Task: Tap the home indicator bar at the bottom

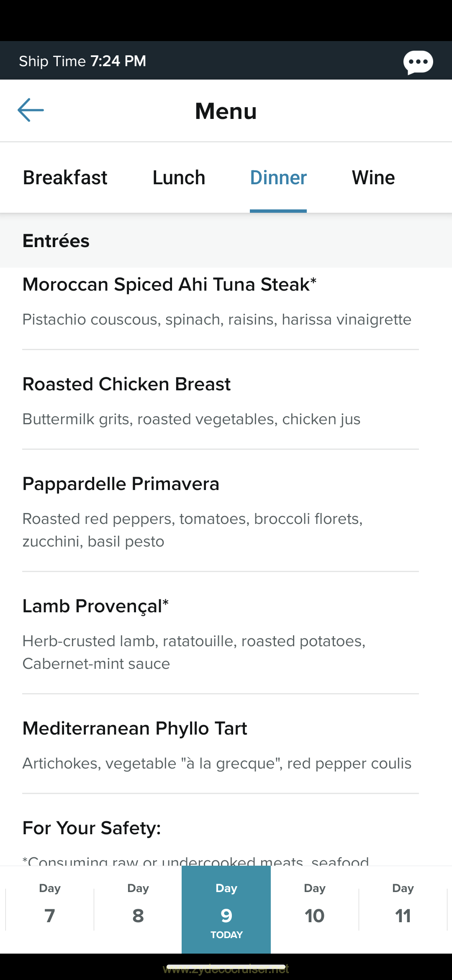Action: pyautogui.click(x=226, y=967)
